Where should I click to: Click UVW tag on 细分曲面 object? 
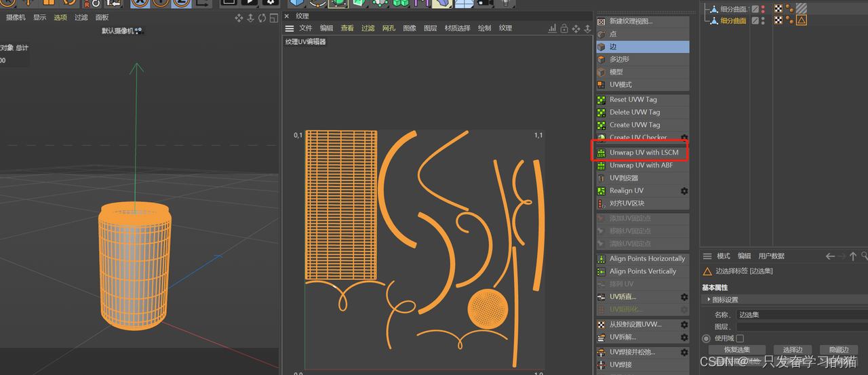(x=778, y=20)
